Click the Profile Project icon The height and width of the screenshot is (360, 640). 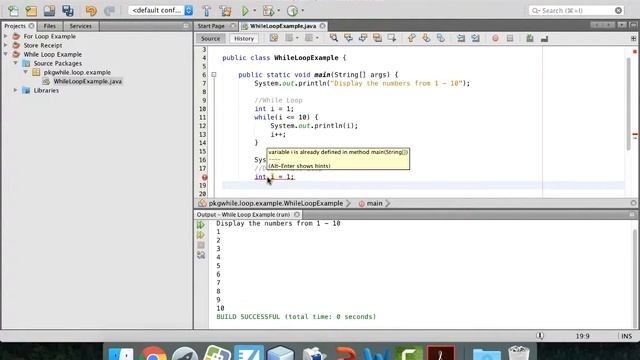[292, 11]
